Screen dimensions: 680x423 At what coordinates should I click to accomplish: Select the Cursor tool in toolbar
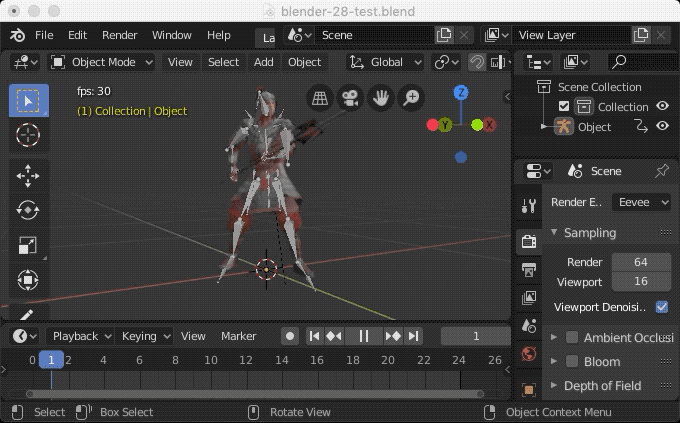(28, 135)
